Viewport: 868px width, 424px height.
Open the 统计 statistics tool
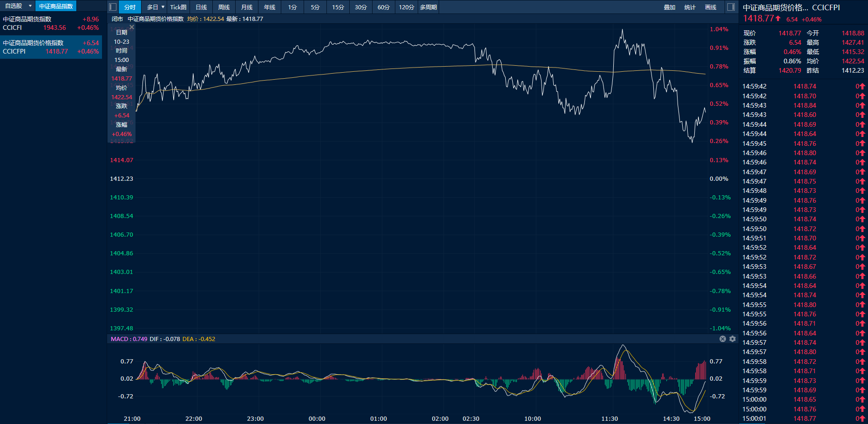coord(690,7)
